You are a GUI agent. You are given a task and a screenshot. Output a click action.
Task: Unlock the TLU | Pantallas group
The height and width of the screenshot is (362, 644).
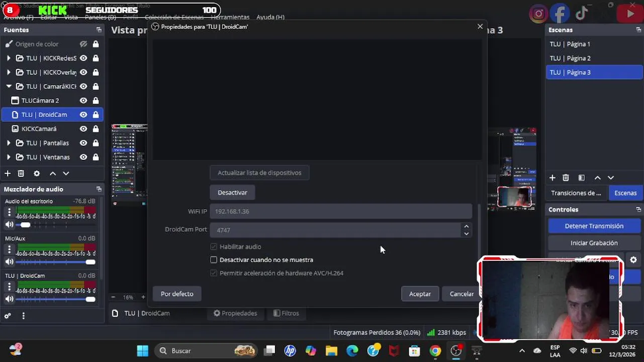coord(96,143)
